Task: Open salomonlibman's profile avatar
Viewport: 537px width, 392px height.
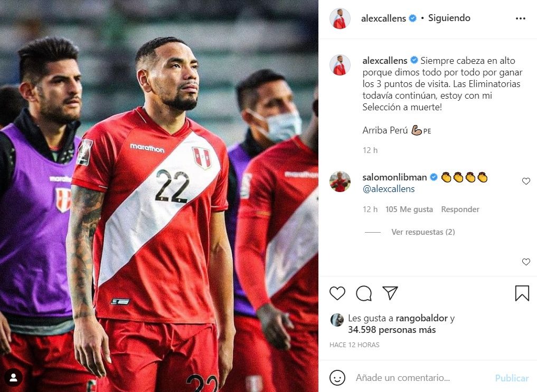Action: point(340,181)
